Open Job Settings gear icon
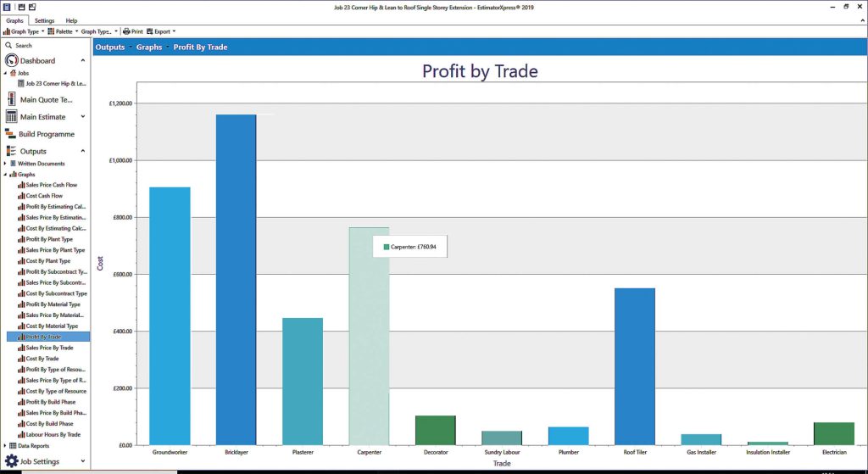 click(11, 460)
